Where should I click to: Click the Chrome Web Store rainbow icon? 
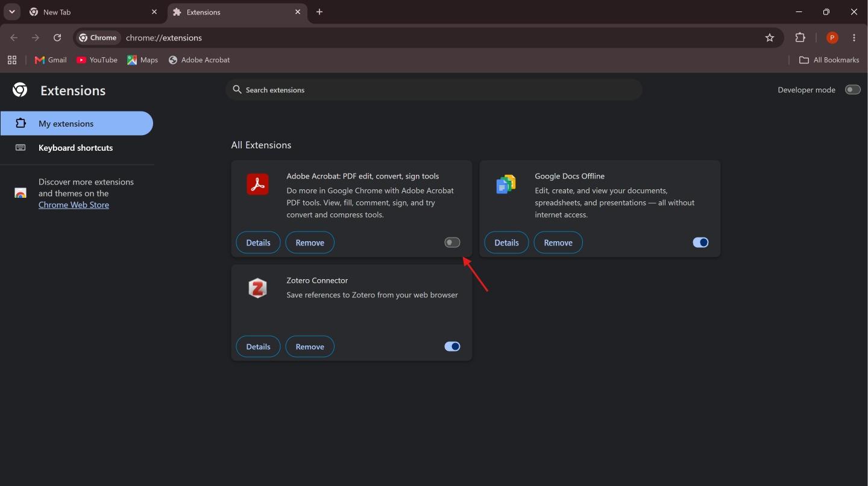point(20,193)
